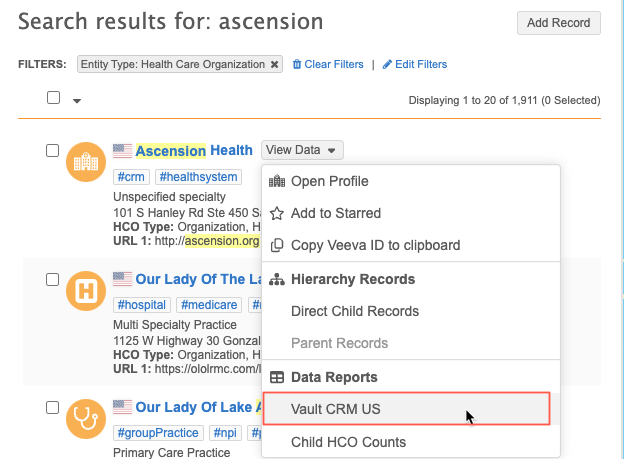Click Copy Veeva ID to clipboard
The height and width of the screenshot is (459, 624).
(375, 245)
